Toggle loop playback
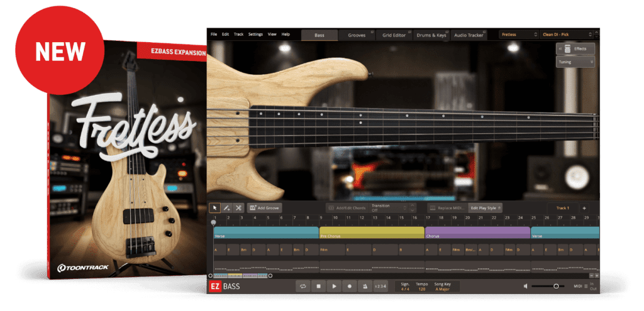This screenshot has height=311, width=644. 303,286
